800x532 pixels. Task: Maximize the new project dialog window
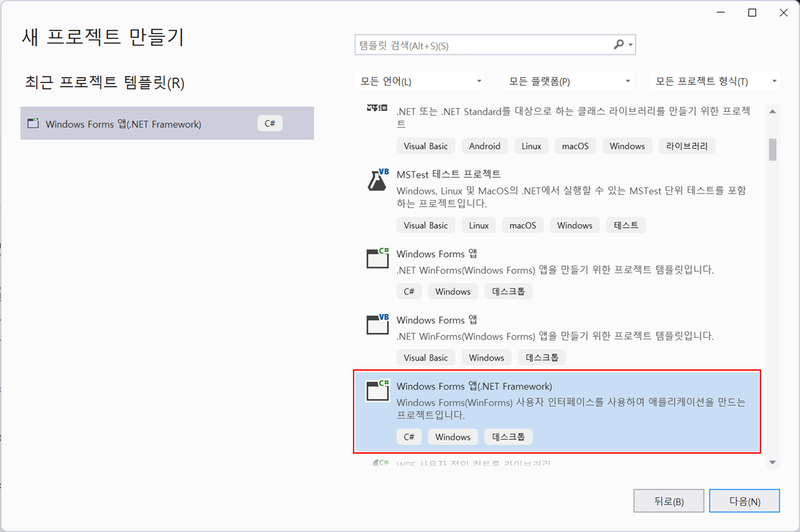752,13
